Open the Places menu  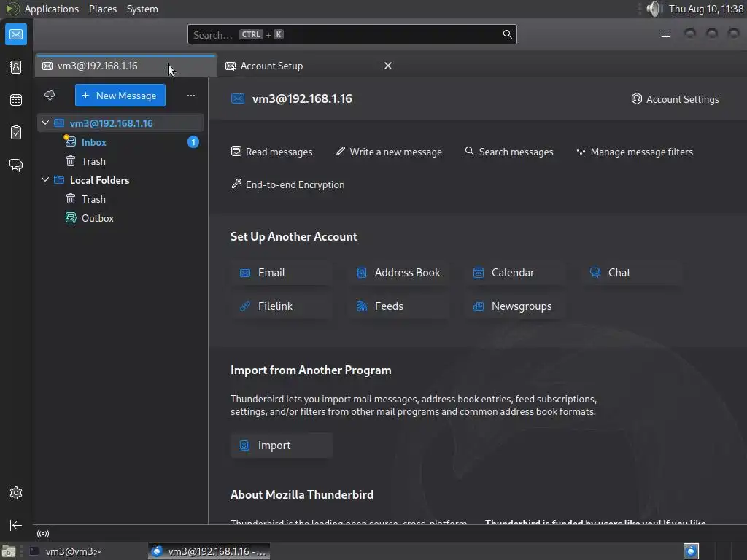point(102,9)
